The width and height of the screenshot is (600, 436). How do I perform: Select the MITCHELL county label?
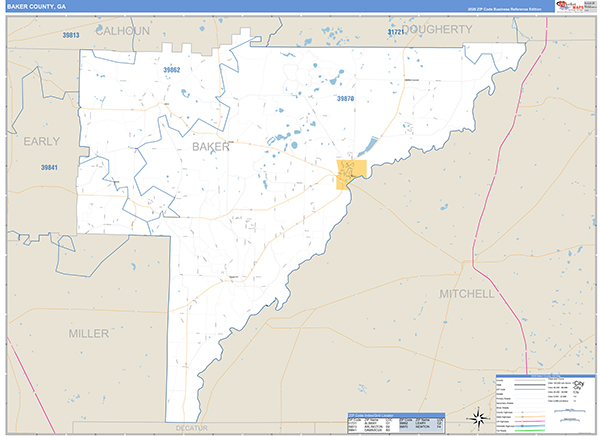(467, 294)
